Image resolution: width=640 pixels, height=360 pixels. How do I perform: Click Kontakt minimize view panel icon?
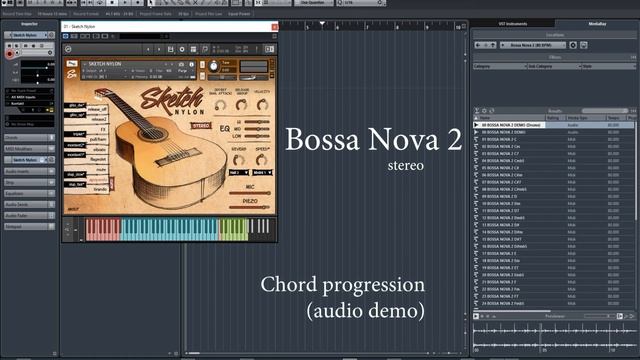[269, 49]
